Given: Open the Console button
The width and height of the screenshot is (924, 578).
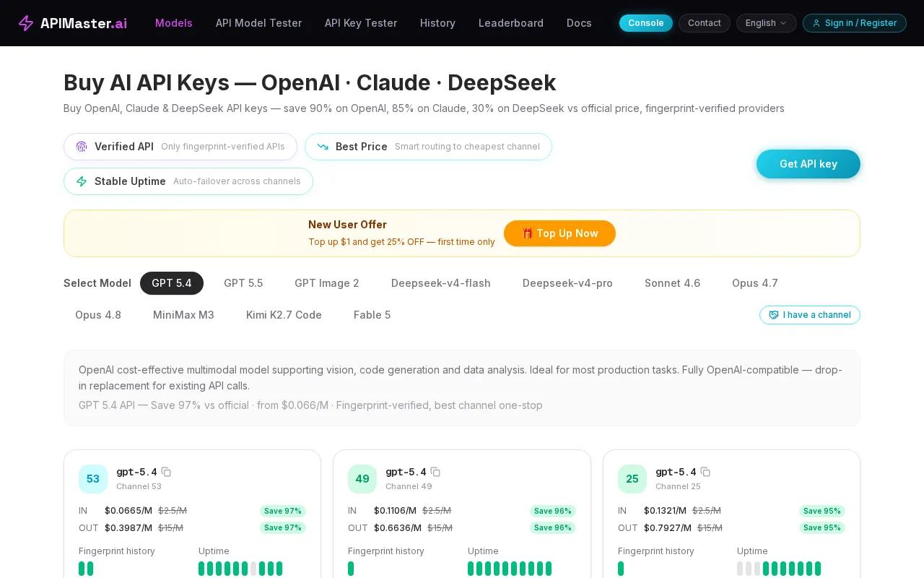Looking at the screenshot, I should (x=646, y=23).
